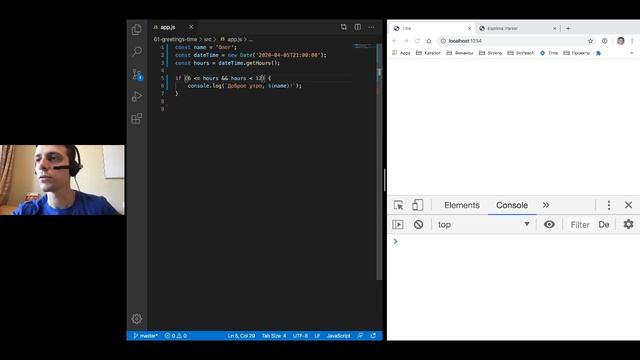Image resolution: width=640 pixels, height=360 pixels.
Task: Click line number 5 in the gutter
Action: [162, 78]
